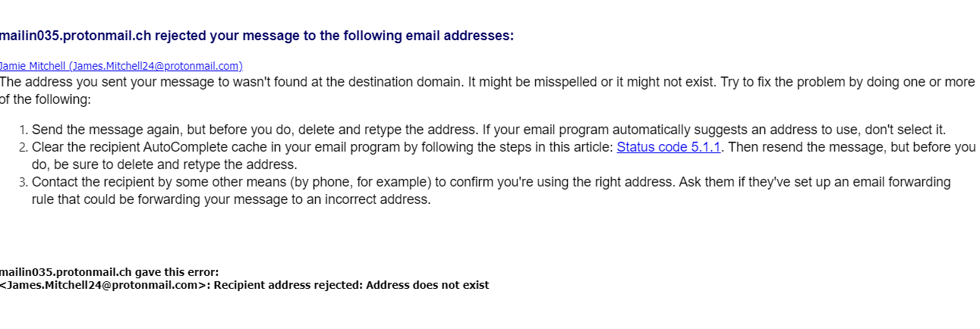Click the 'do, be sure to delete and retype' line

tap(164, 164)
